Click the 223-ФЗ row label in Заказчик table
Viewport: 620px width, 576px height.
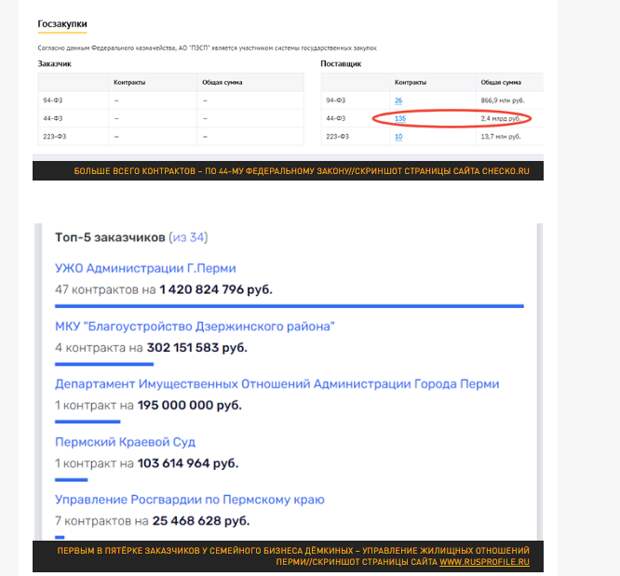(x=55, y=136)
